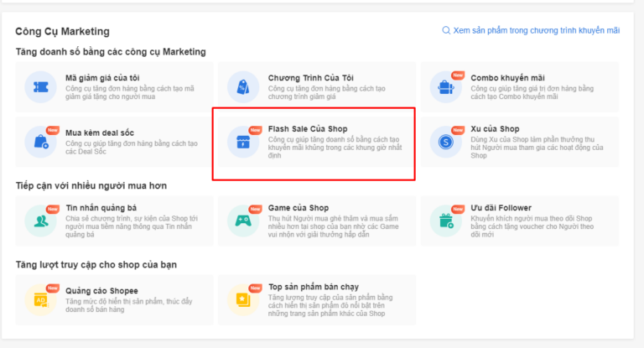The width and height of the screenshot is (644, 348).
Task: Open the Game của Shop title
Action: point(299,208)
